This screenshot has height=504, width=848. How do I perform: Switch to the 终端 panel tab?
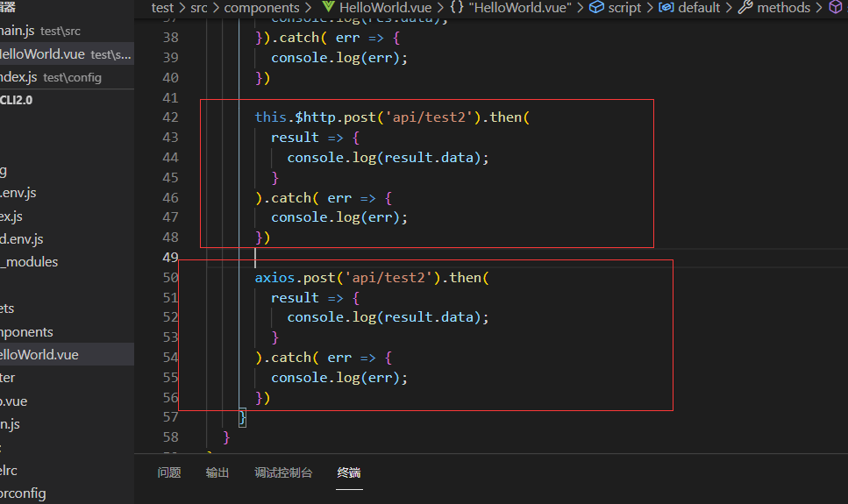349,472
